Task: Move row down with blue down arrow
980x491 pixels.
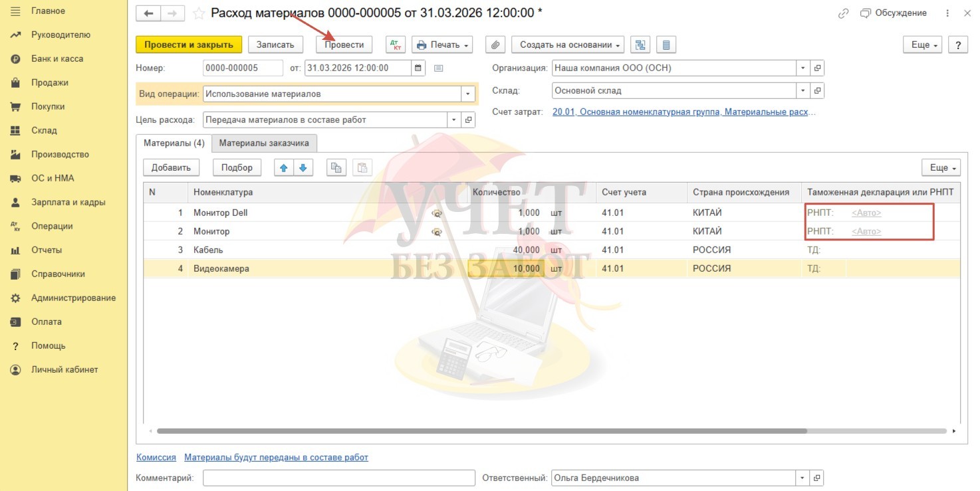Action: point(303,167)
